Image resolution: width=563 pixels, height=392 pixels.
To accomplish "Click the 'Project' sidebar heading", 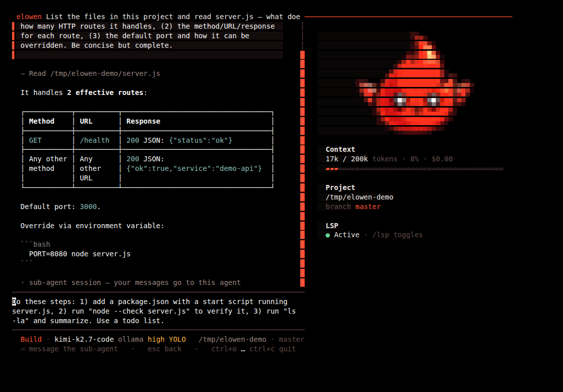I will [340, 187].
